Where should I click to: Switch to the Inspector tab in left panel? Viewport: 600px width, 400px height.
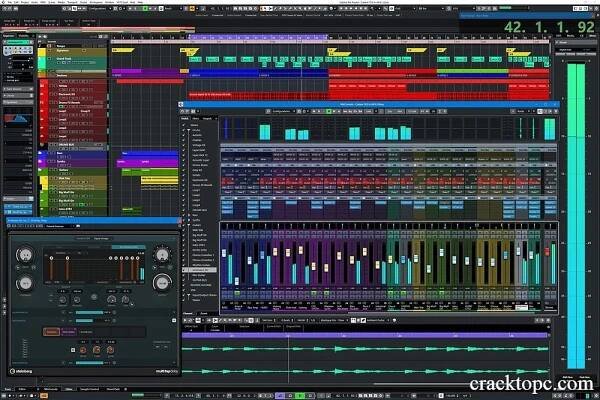click(x=10, y=38)
